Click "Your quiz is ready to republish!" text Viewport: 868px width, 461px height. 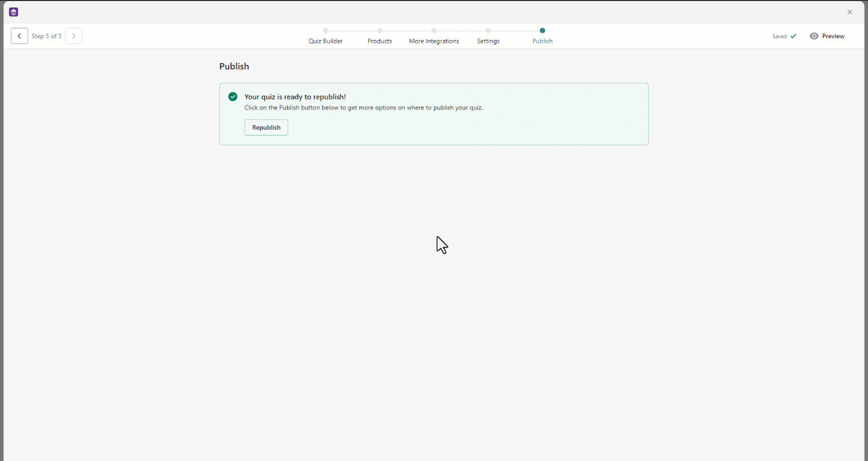click(295, 97)
